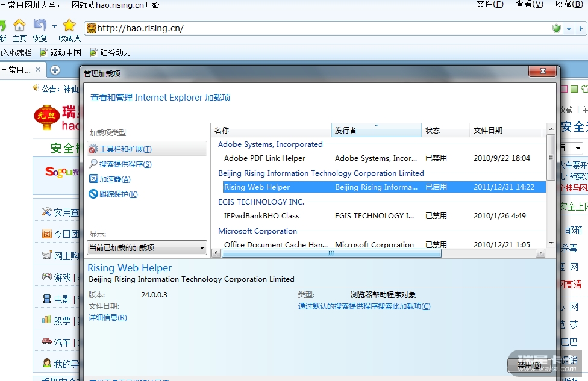
Task: Click the 网上购物 shopping cart icon
Action: point(46,255)
